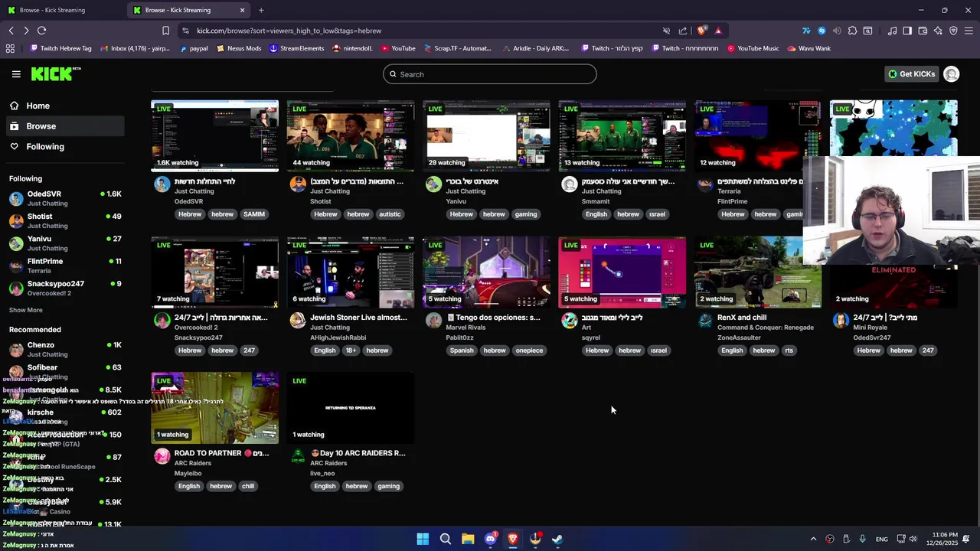Open the ROAD TO PARTNER stream thumbnail
This screenshot has height=551, width=980.
click(x=215, y=407)
